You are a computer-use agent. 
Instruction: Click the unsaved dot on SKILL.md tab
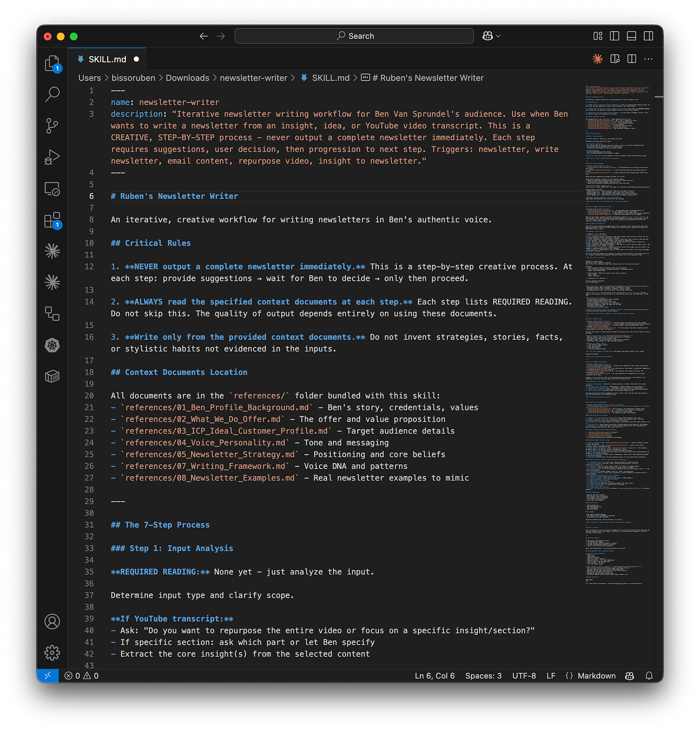137,59
